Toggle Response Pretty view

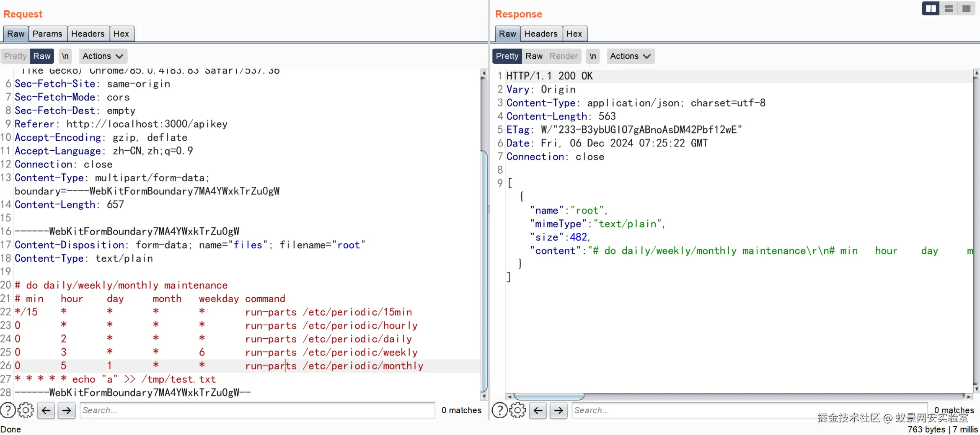coord(507,56)
